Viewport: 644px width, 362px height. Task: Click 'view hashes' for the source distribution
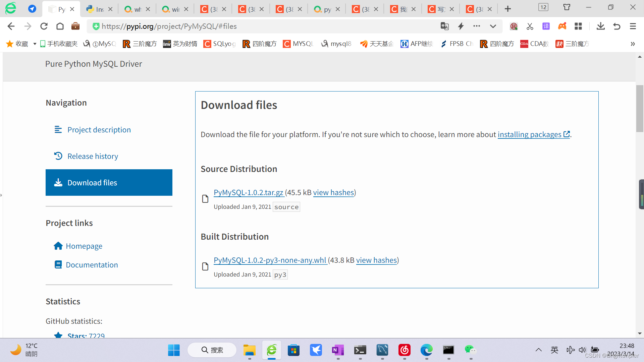tap(333, 192)
